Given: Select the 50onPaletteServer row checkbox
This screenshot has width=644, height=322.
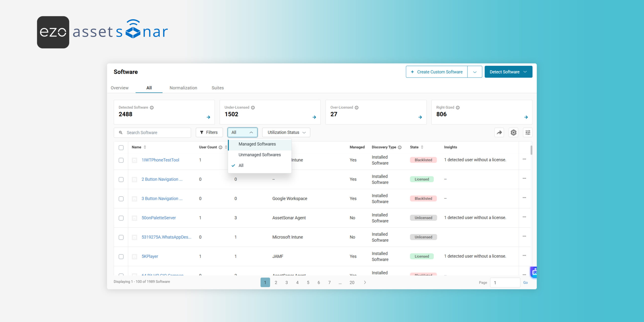Looking at the screenshot, I should [x=121, y=218].
